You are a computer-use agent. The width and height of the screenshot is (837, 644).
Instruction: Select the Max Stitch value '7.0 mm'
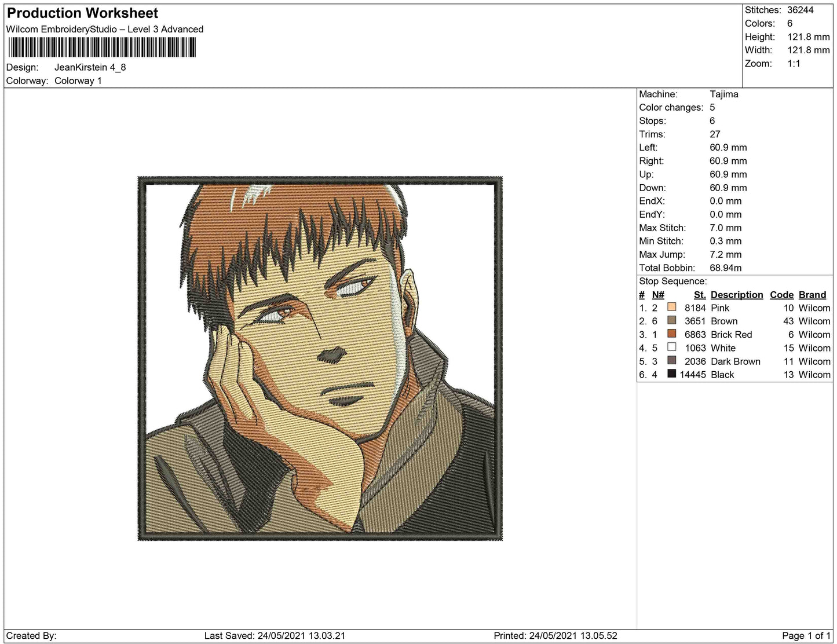pyautogui.click(x=726, y=228)
